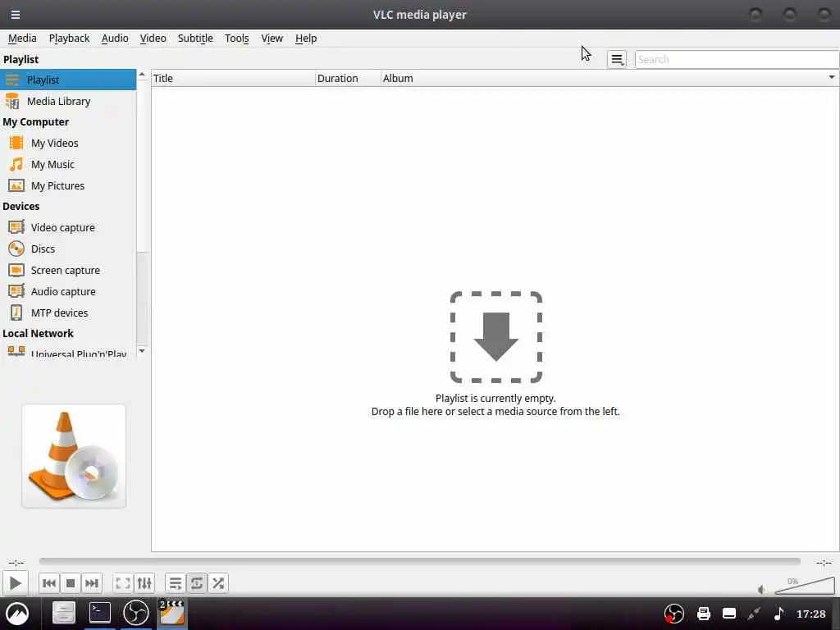The image size is (840, 630).
Task: Click the playback seek bar
Action: click(x=419, y=561)
